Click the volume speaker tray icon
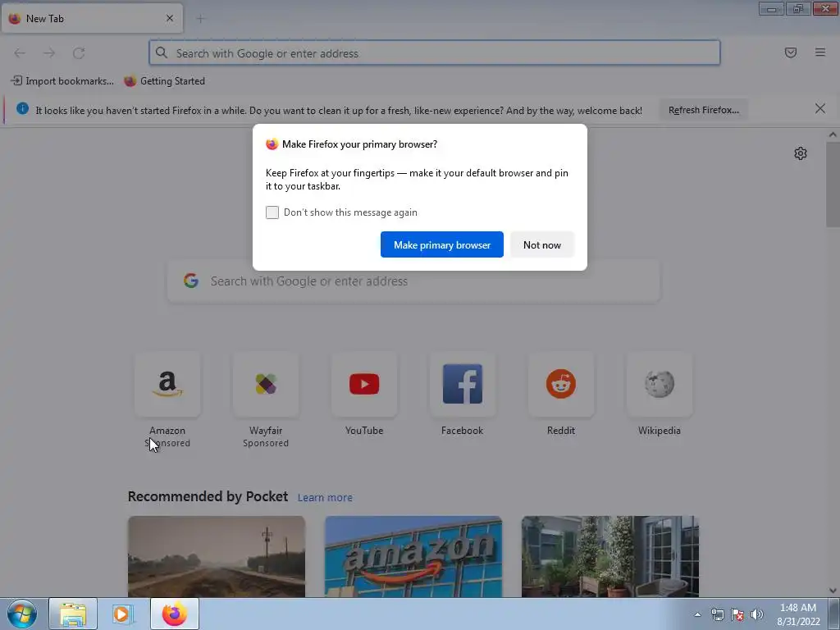Viewport: 840px width, 630px height. pyautogui.click(x=757, y=614)
